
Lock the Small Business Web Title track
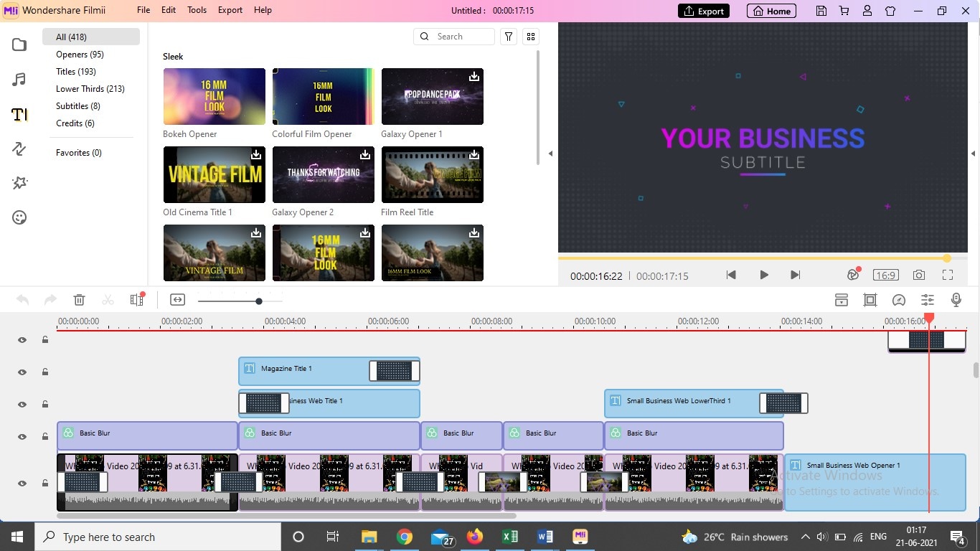click(x=45, y=405)
